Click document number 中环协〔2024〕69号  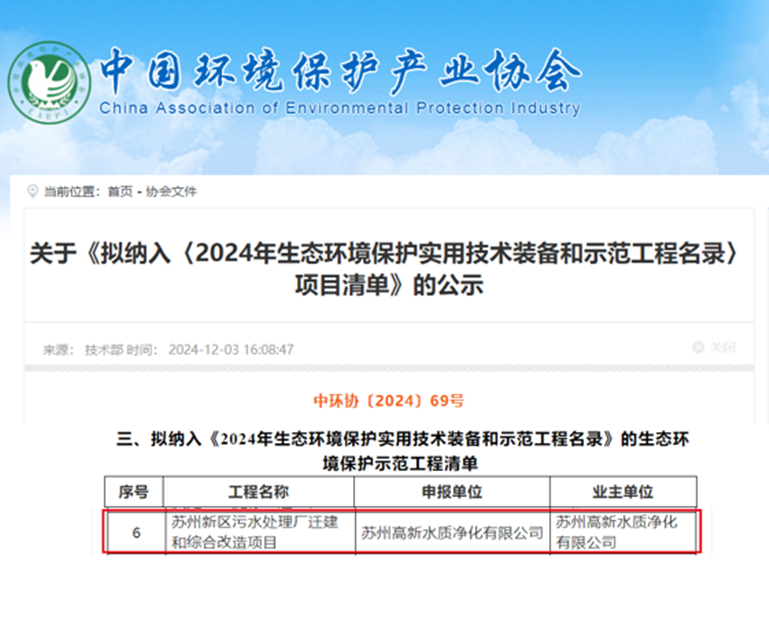click(389, 400)
